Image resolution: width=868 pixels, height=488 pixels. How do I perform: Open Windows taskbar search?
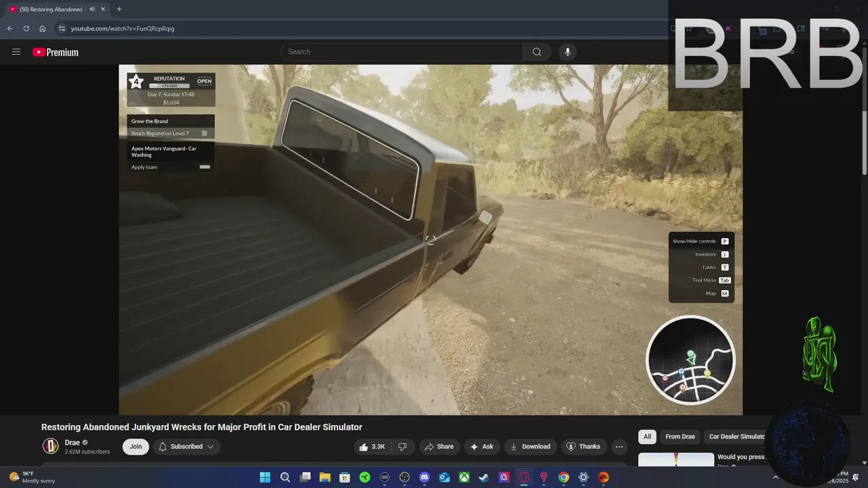285,477
